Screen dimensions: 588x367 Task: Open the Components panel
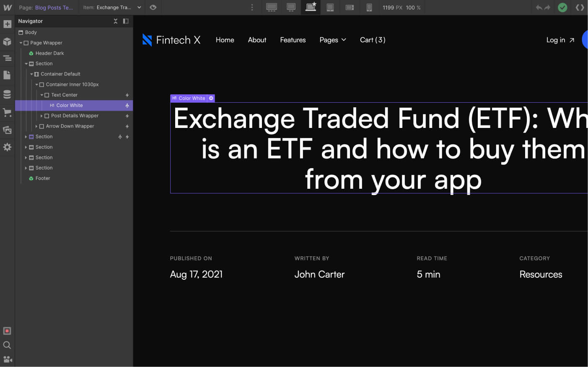click(8, 41)
